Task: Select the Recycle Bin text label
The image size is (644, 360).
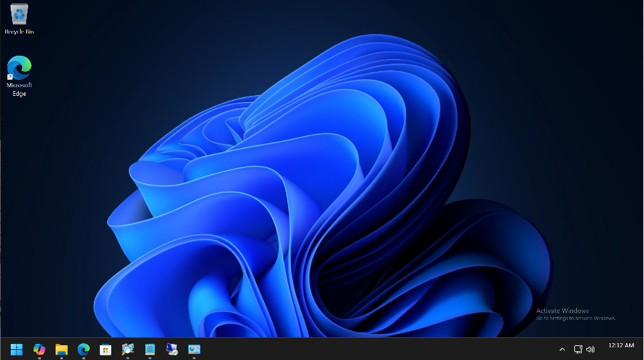Action: pyautogui.click(x=19, y=32)
